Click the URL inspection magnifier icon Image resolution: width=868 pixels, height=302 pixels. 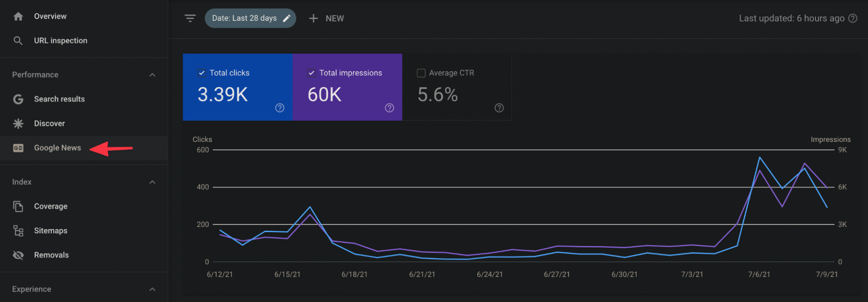click(18, 41)
